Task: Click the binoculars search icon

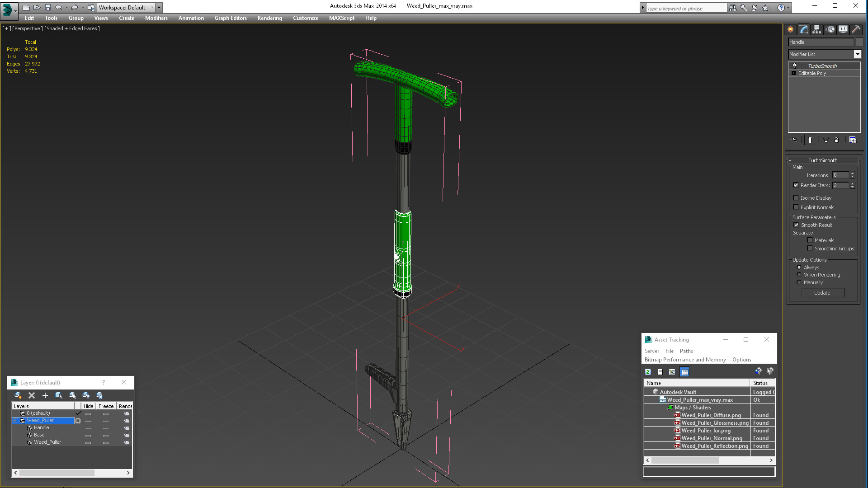Action: click(733, 8)
